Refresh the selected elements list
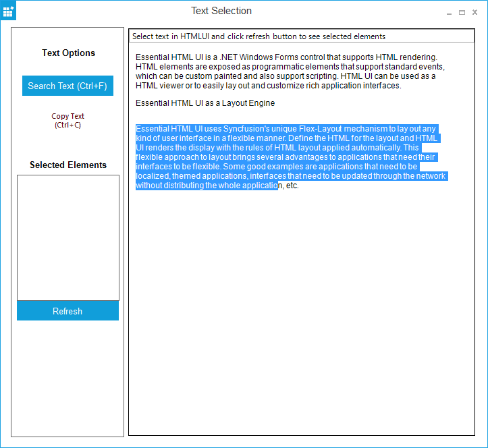 (x=67, y=311)
